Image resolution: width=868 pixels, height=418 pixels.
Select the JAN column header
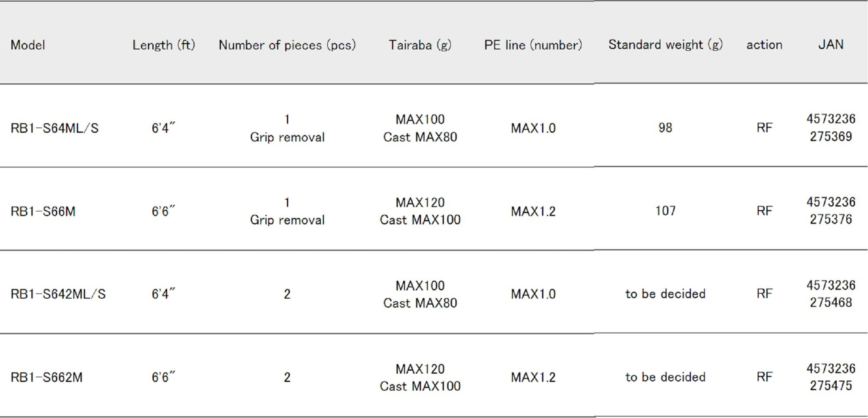point(831,45)
